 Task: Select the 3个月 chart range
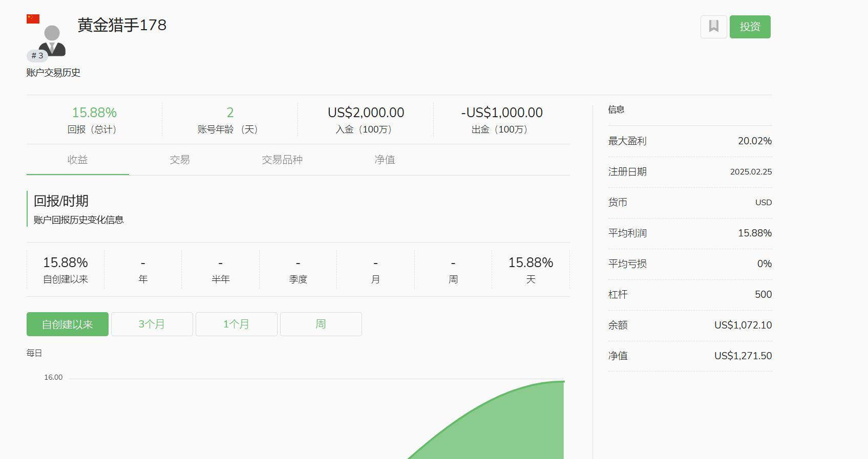(152, 324)
